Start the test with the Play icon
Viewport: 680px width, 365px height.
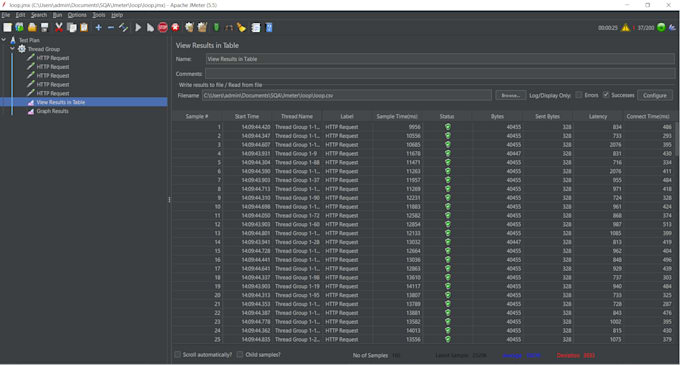coord(138,27)
